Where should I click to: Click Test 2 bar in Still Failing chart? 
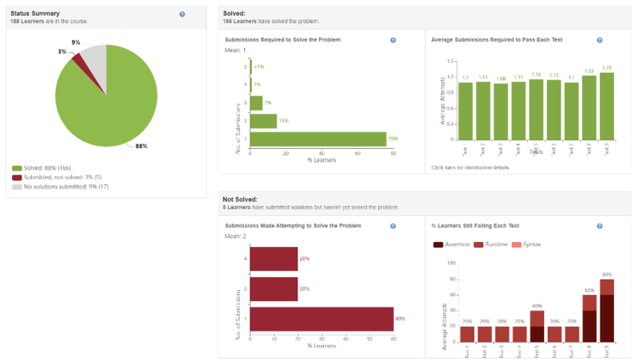(x=485, y=335)
